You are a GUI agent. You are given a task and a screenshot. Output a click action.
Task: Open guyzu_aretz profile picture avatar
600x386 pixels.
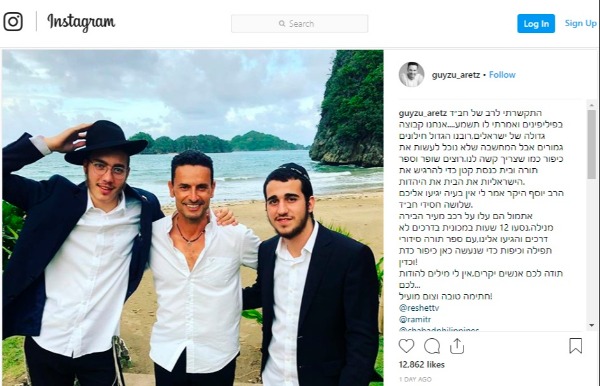411,75
